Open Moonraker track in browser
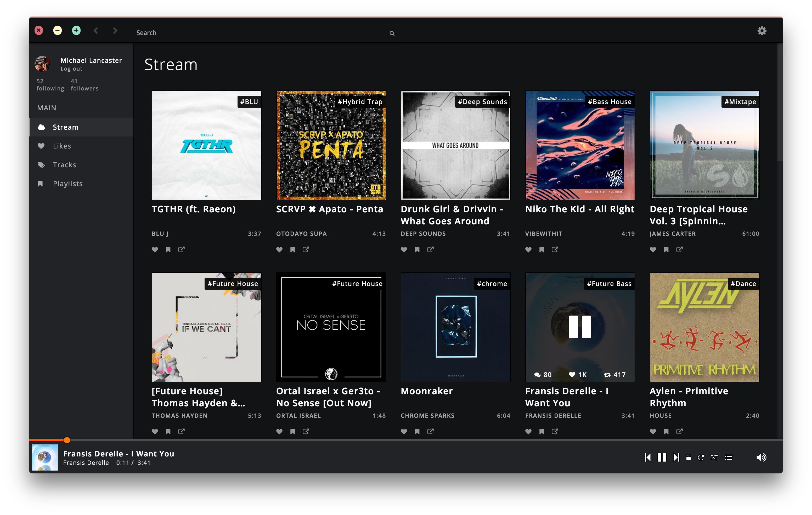This screenshot has width=812, height=515. point(430,431)
